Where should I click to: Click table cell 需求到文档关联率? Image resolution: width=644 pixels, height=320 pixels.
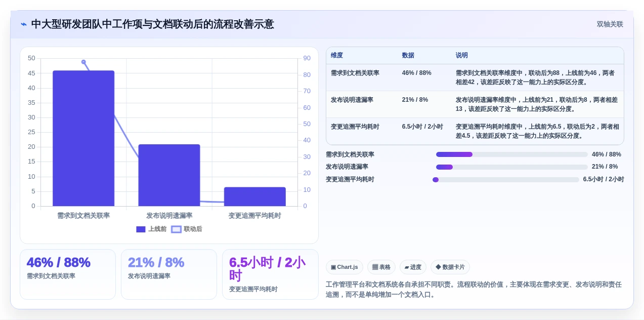tap(355, 73)
